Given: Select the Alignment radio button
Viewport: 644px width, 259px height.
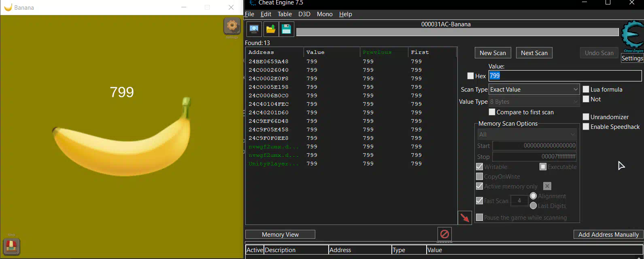Looking at the screenshot, I should 533,196.
